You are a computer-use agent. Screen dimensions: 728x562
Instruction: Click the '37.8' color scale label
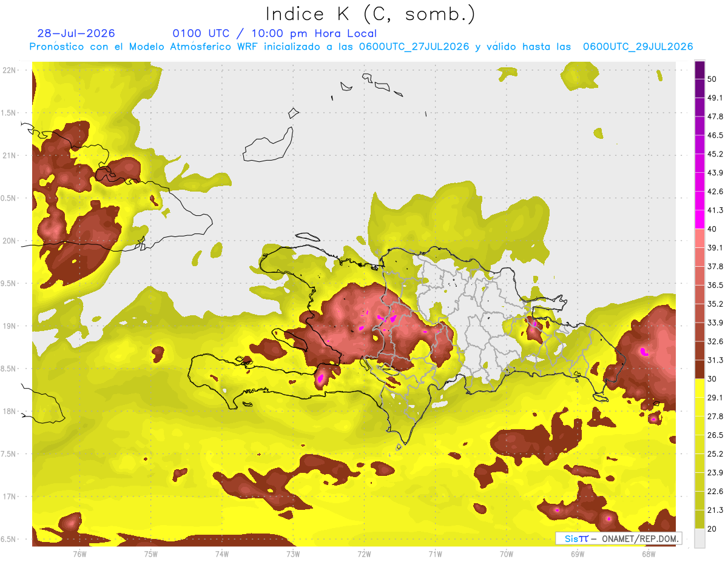715,267
